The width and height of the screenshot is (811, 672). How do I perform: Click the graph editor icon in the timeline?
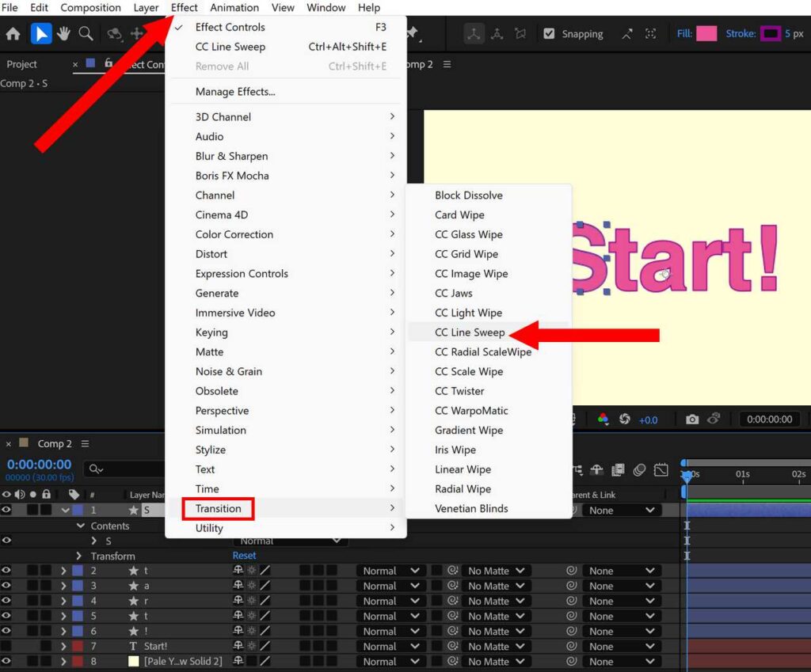661,470
